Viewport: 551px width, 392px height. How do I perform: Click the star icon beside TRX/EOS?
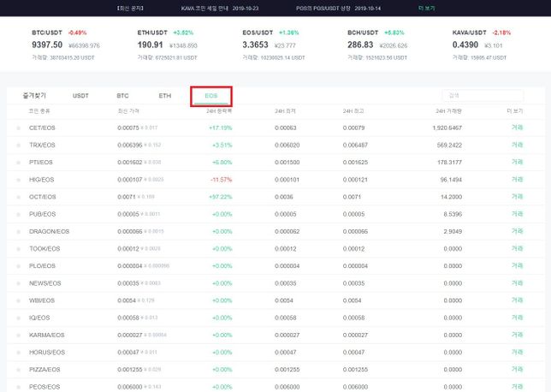(x=18, y=145)
